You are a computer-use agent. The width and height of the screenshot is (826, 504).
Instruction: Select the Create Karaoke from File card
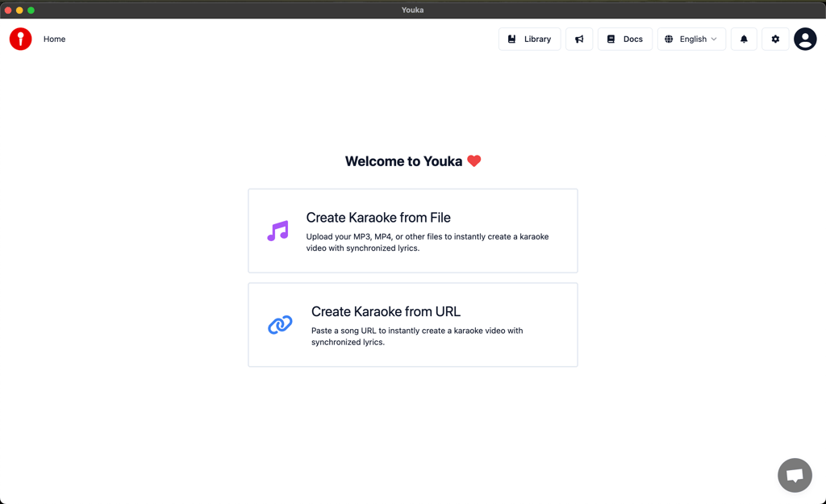[x=413, y=231]
